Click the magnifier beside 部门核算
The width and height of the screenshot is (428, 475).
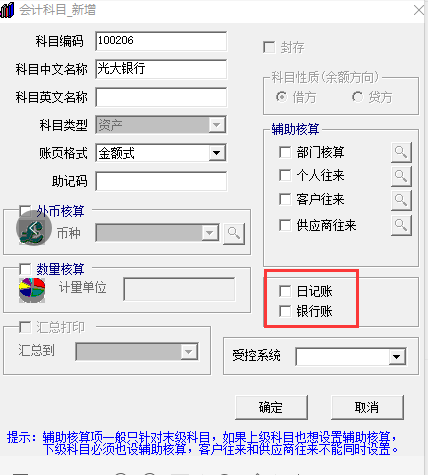coord(401,152)
